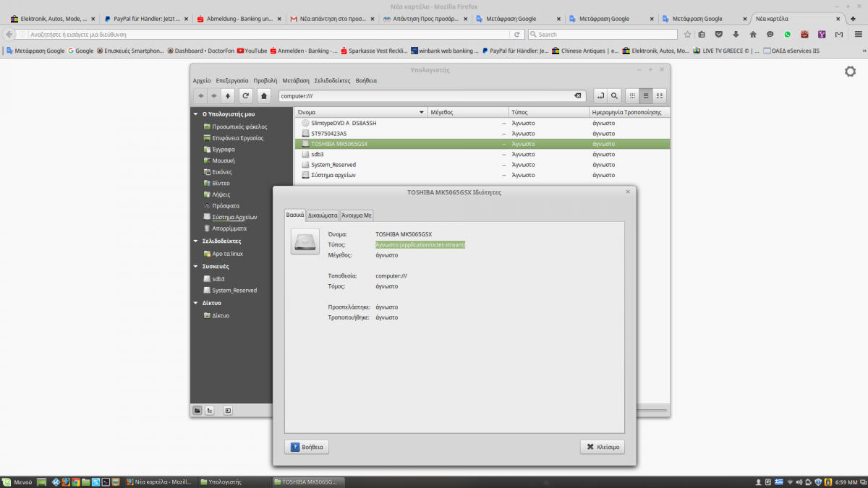
Task: Select the Βασικά tab
Action: (x=295, y=215)
